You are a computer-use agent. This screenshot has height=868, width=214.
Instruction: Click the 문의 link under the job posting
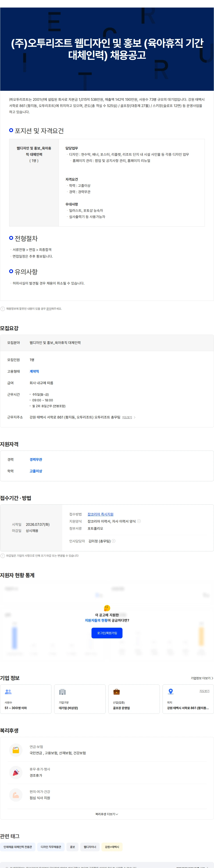49,309
